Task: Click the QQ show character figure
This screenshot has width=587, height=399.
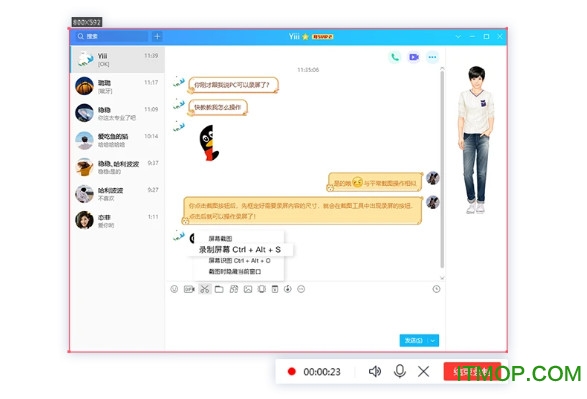Action: 475,140
